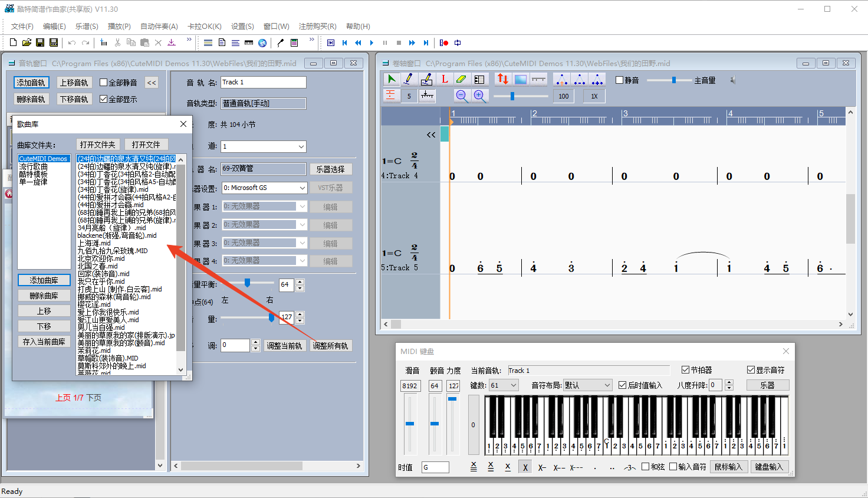Click the microphone karaoke icon in toolbar
This screenshot has height=498, width=868.
[x=281, y=42]
